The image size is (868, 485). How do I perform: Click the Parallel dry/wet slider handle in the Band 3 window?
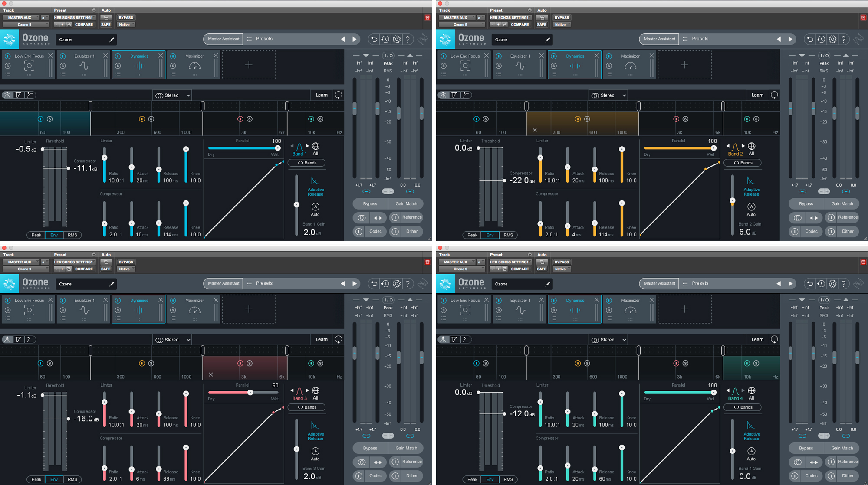(x=250, y=392)
